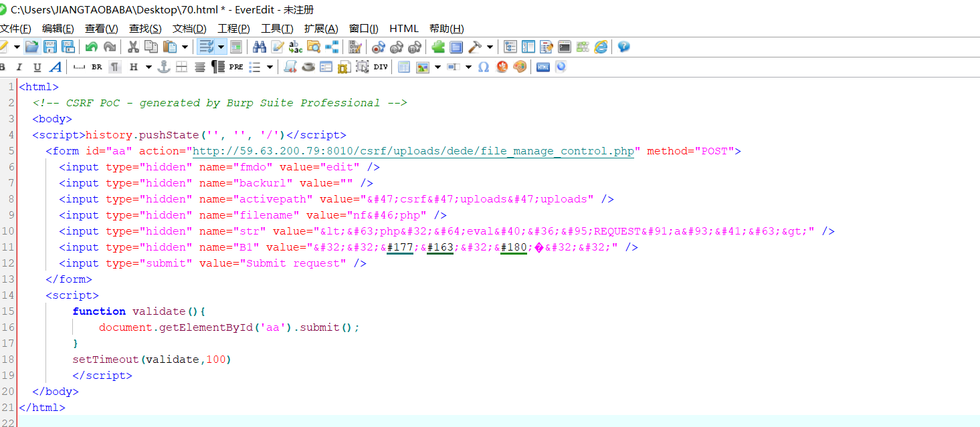Viewport: 980px width, 427px height.
Task: Insert DIV tag icon
Action: tap(381, 67)
